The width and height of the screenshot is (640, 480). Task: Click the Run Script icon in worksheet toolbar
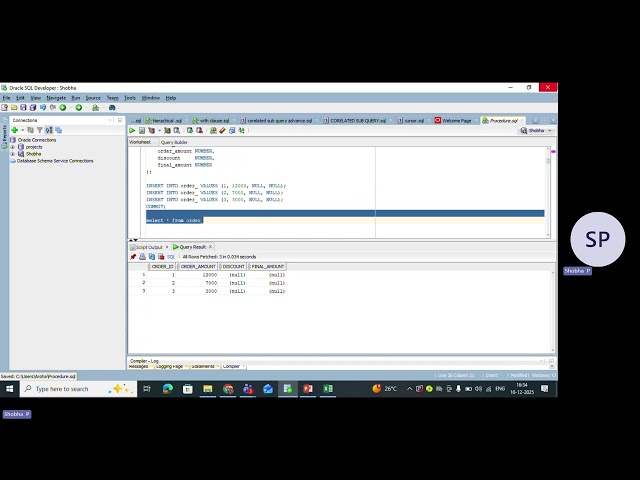pos(142,131)
